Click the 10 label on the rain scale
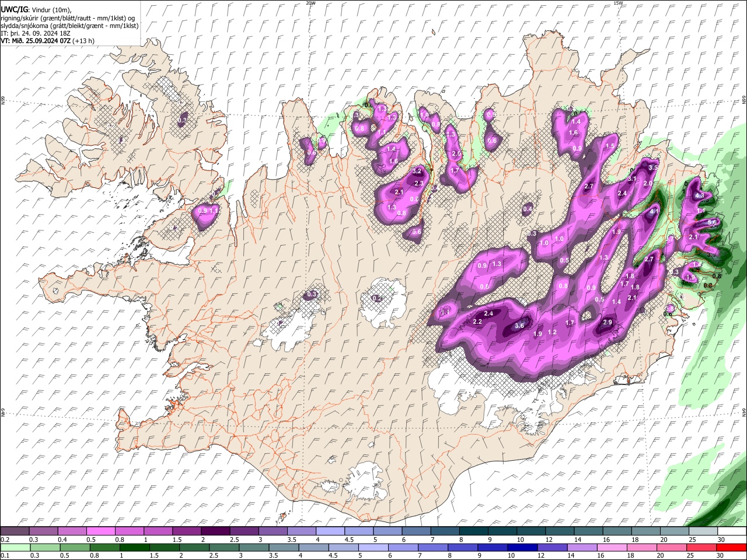 pos(511,555)
